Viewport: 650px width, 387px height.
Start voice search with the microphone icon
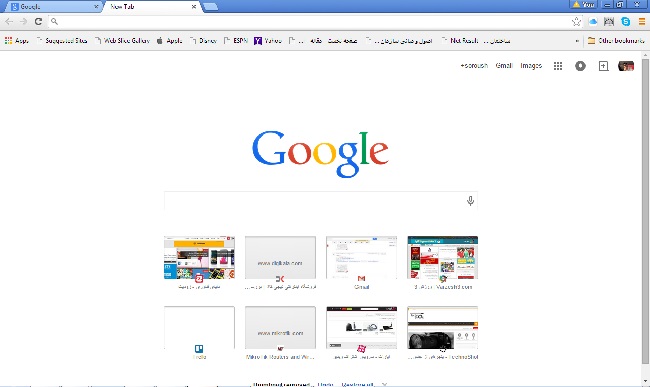(x=470, y=201)
